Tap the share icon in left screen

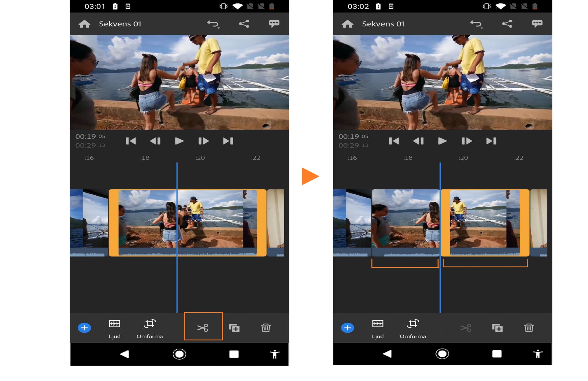tap(244, 24)
